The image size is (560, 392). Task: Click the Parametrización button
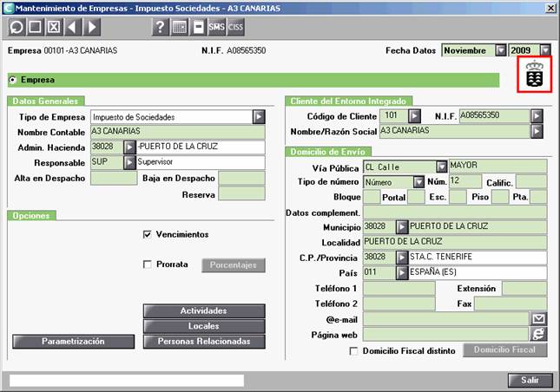click(x=73, y=342)
